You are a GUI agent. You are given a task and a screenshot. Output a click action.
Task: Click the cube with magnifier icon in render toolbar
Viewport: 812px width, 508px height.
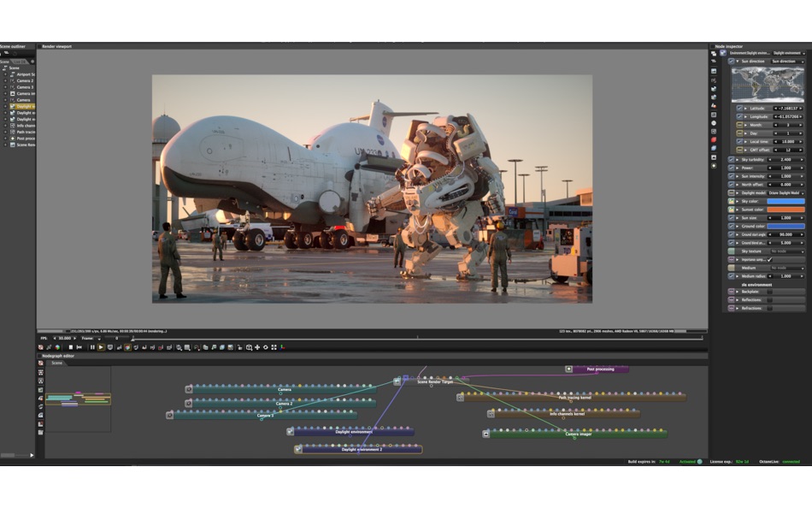tap(249, 347)
